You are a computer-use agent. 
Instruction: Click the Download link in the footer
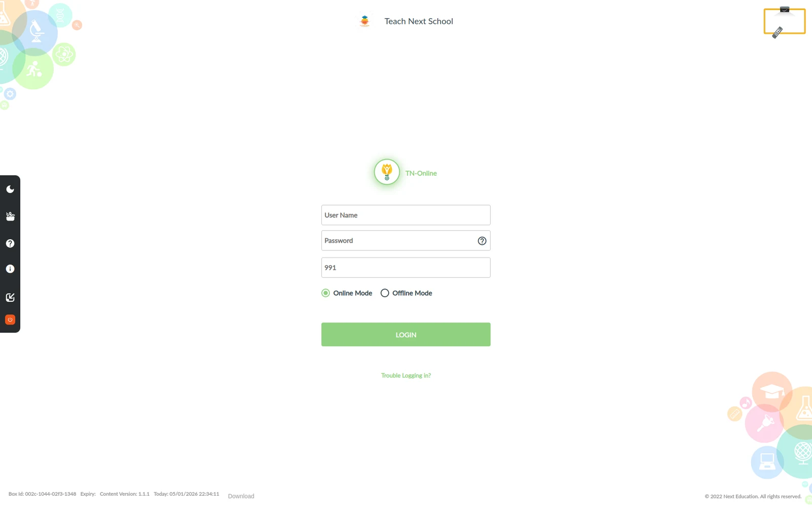point(241,496)
